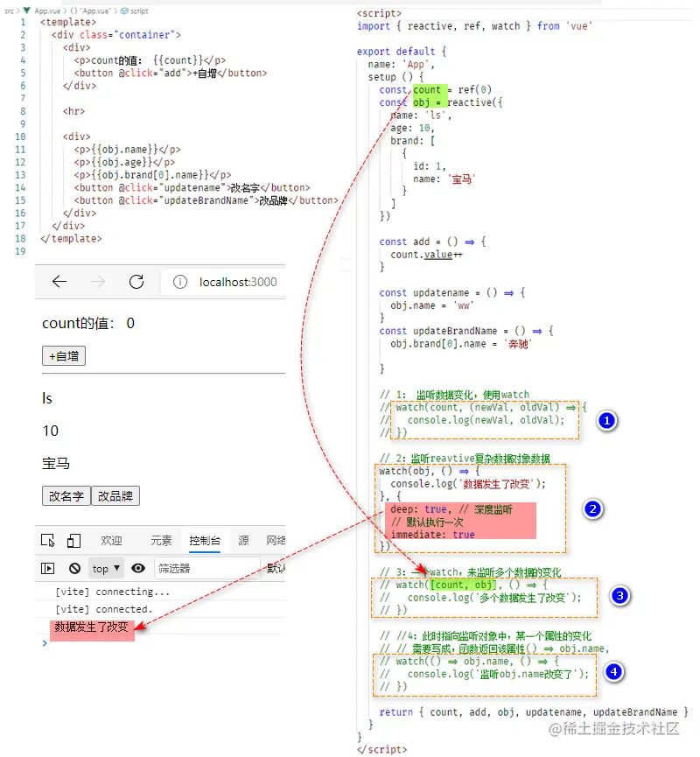Click the +自增 button
Viewport: 700px width, 757px height.
[64, 356]
